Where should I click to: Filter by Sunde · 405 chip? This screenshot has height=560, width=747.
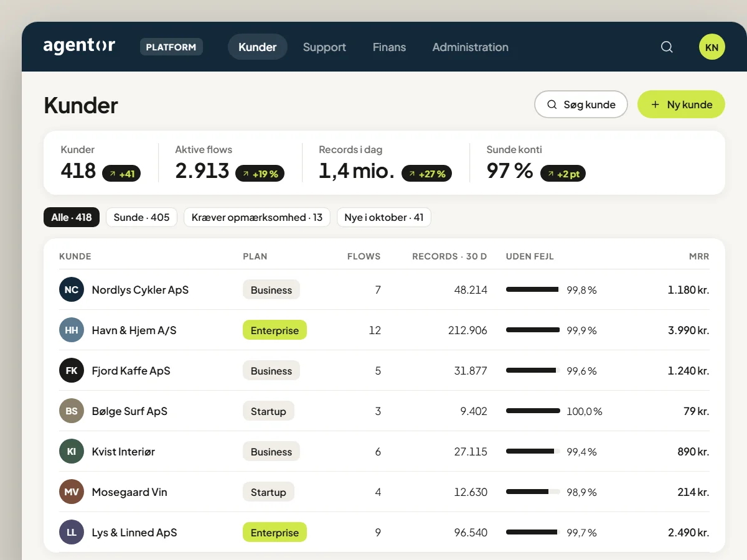pos(142,217)
